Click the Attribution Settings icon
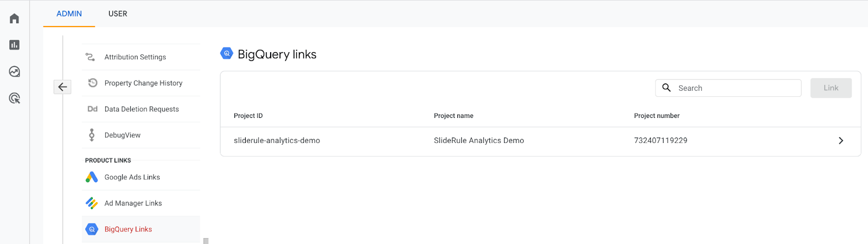The width and height of the screenshot is (868, 244). tap(91, 57)
